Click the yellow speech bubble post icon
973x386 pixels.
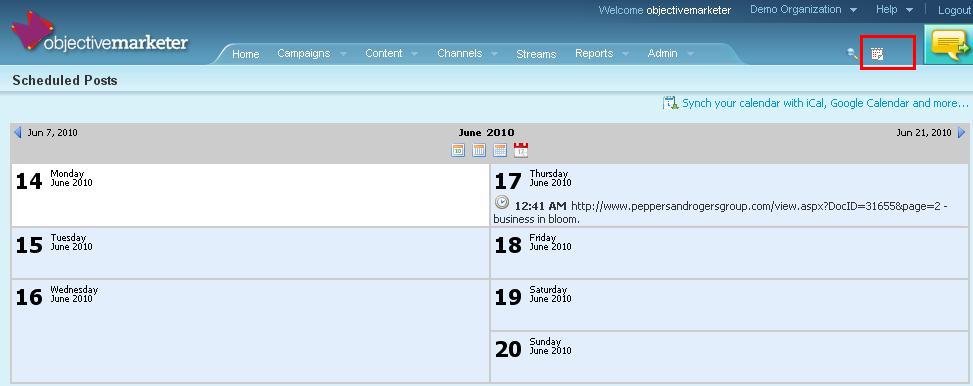949,45
